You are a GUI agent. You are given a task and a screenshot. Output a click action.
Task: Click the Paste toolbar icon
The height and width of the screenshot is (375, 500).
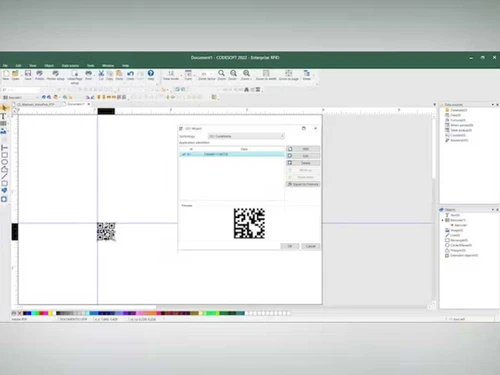coord(119,74)
